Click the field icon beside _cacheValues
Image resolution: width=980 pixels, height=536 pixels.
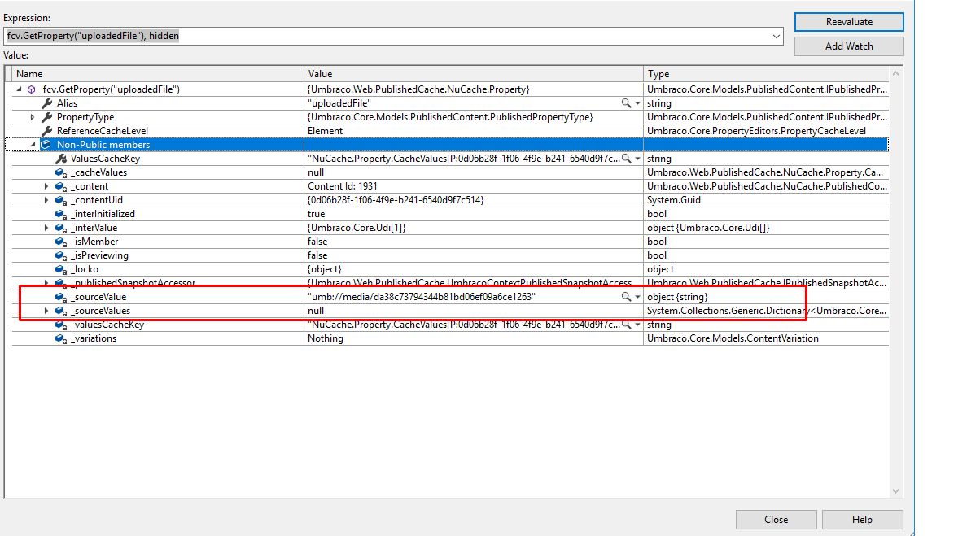[60, 172]
